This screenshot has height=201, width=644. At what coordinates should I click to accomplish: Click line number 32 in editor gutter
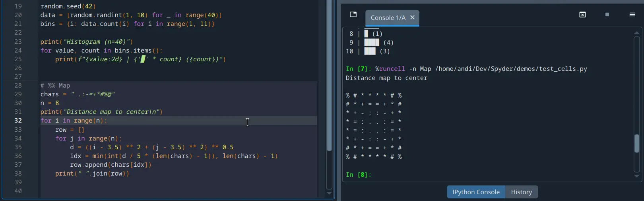click(18, 121)
